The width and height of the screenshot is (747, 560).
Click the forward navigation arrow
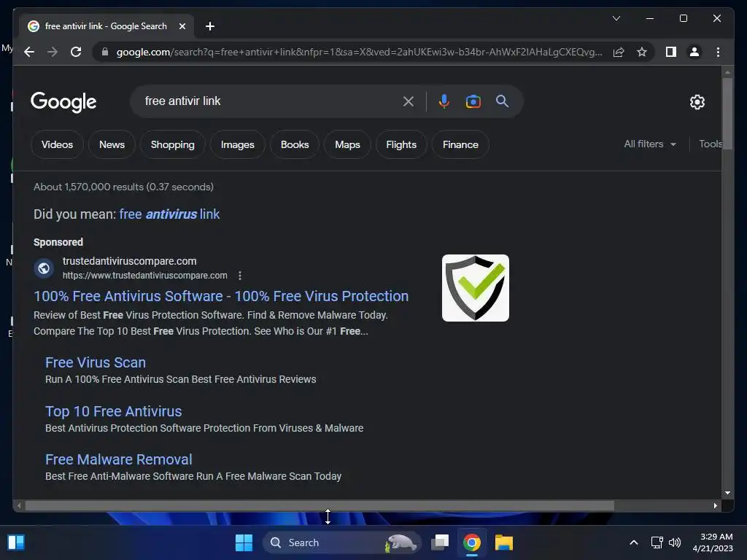pyautogui.click(x=53, y=52)
